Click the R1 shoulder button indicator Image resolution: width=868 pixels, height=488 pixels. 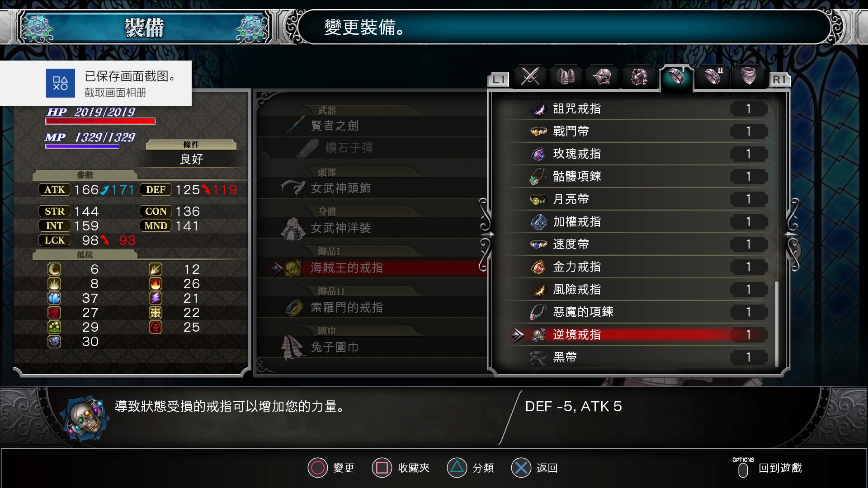click(779, 80)
